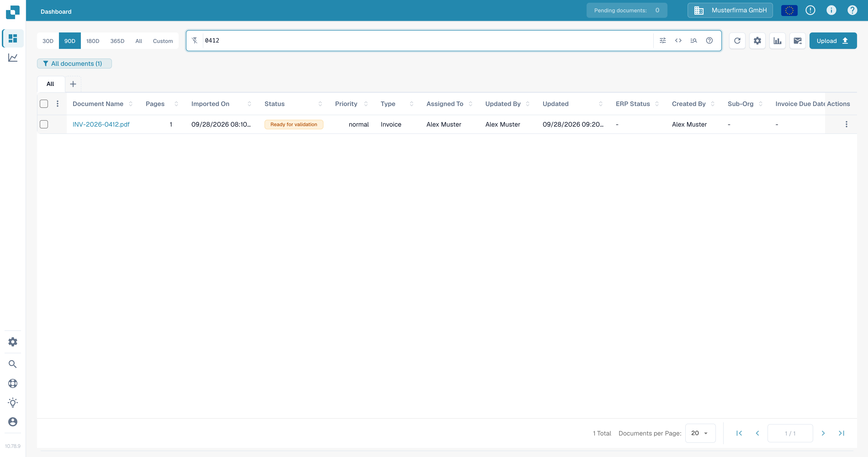Select the 30D time range
Screen dimensions: 868x457
pyautogui.click(x=48, y=41)
